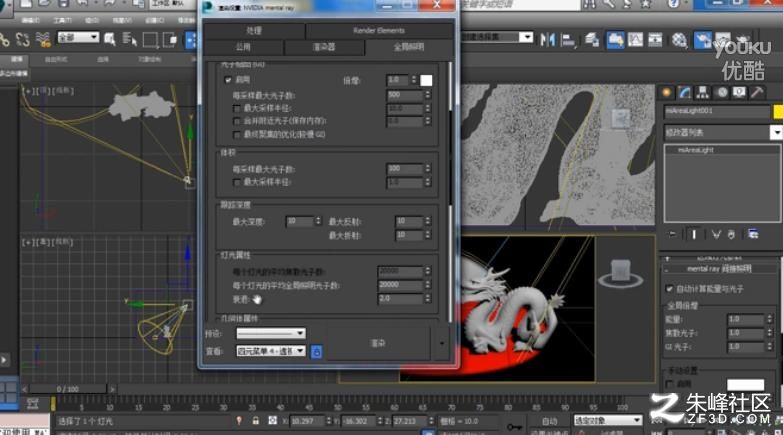Toggle the Selection Lock padlock in status bar

(256, 421)
